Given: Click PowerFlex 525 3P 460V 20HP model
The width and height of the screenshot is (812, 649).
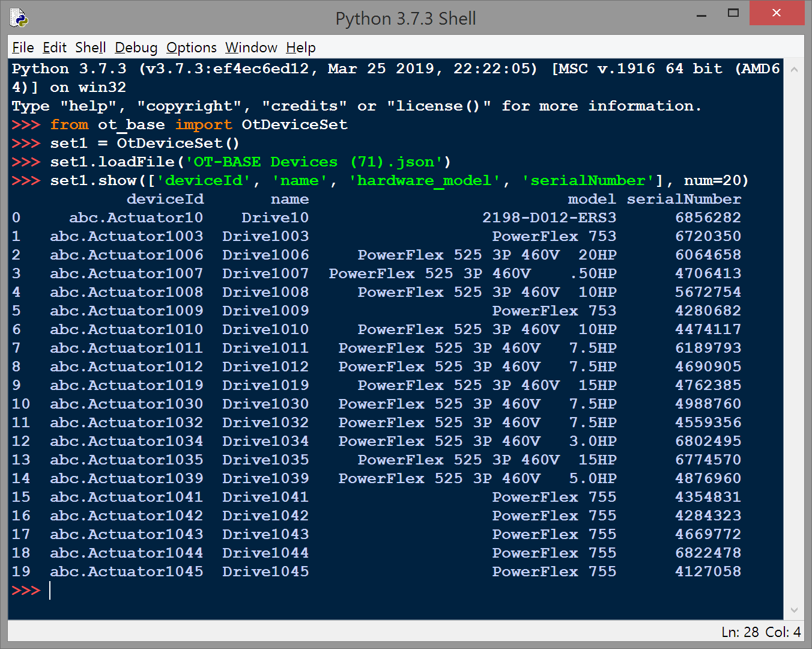Looking at the screenshot, I should coord(487,255).
